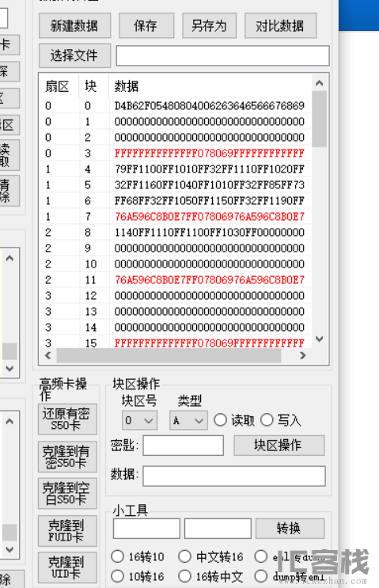Click the data table horizontal scrollbar thumb
This screenshot has height=588, width=379.
[169, 355]
